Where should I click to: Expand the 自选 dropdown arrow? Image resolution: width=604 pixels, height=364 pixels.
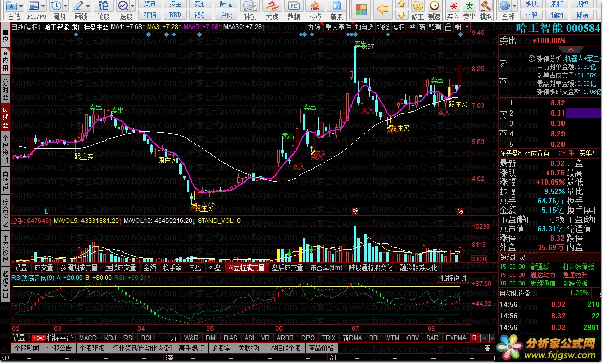(21, 6)
